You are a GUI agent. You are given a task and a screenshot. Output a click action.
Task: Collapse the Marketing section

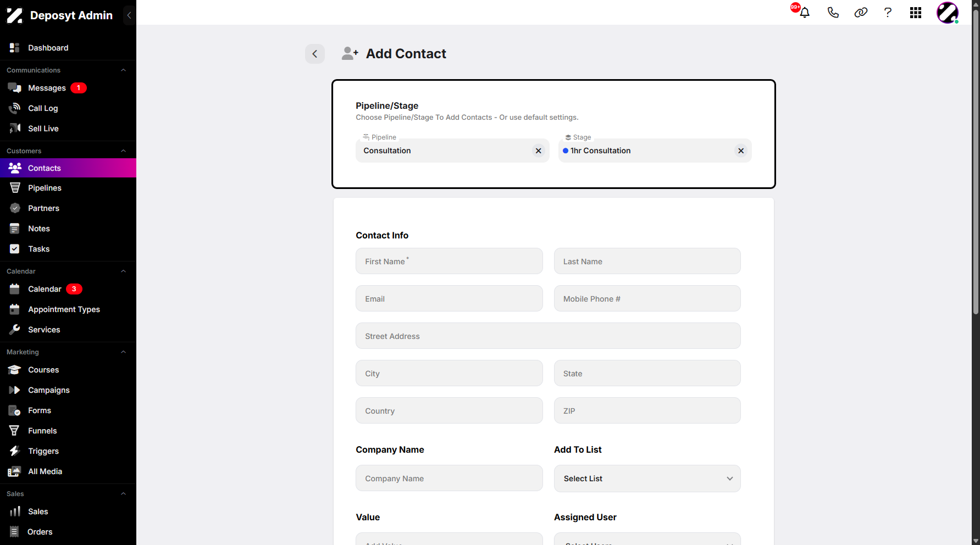coord(124,352)
